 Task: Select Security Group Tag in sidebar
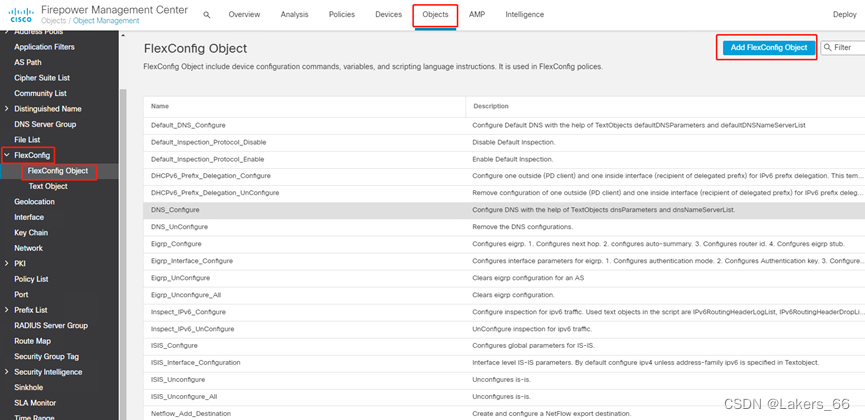[46, 357]
